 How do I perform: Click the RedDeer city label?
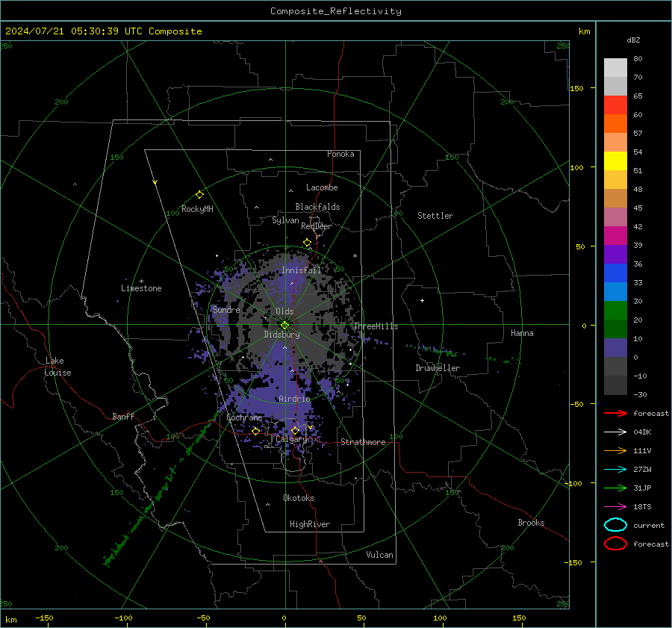click(317, 226)
